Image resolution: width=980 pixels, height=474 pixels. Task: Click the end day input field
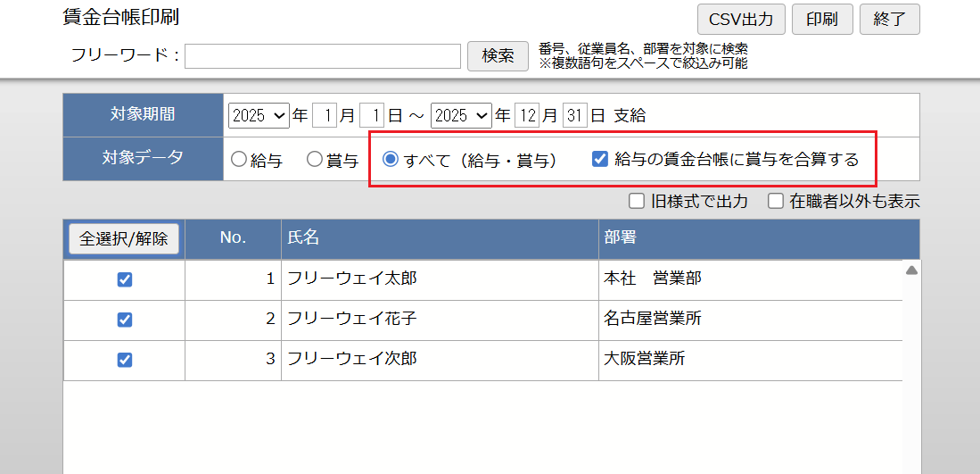click(x=575, y=115)
